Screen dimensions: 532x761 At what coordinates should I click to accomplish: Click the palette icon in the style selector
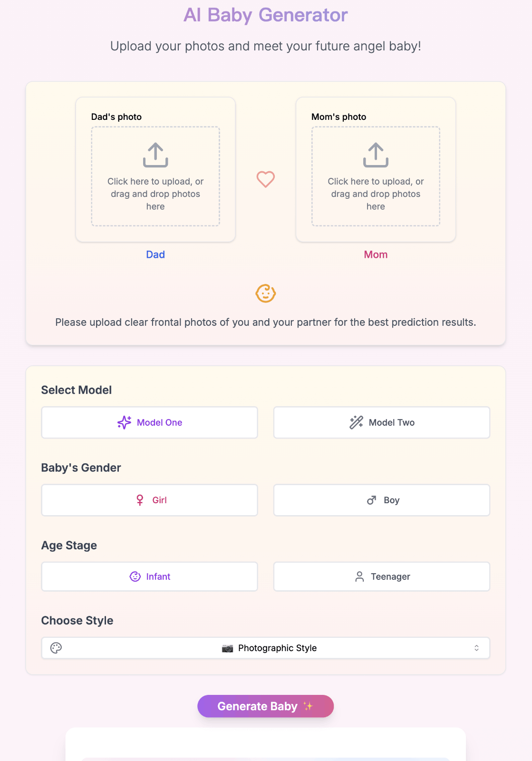click(x=56, y=648)
